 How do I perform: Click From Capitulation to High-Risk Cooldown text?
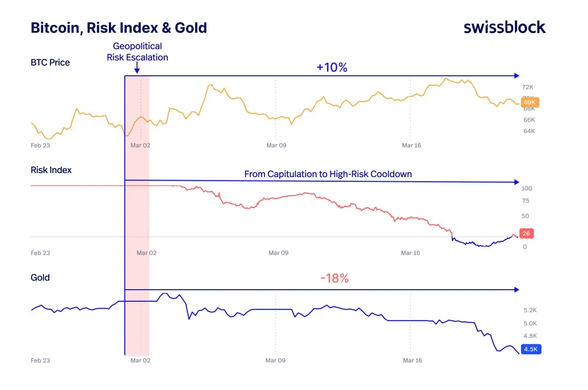328,174
